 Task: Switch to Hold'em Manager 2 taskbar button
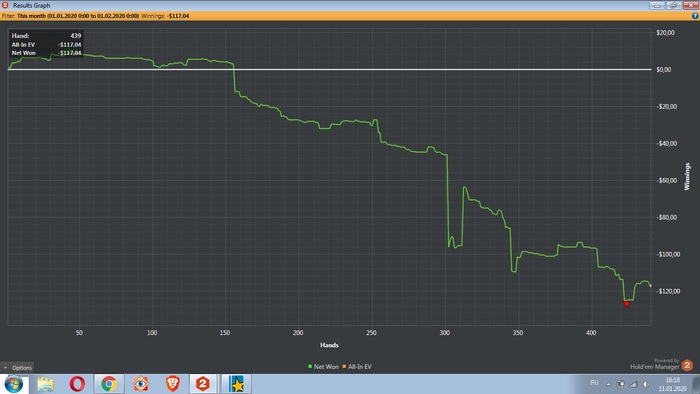pyautogui.click(x=204, y=384)
